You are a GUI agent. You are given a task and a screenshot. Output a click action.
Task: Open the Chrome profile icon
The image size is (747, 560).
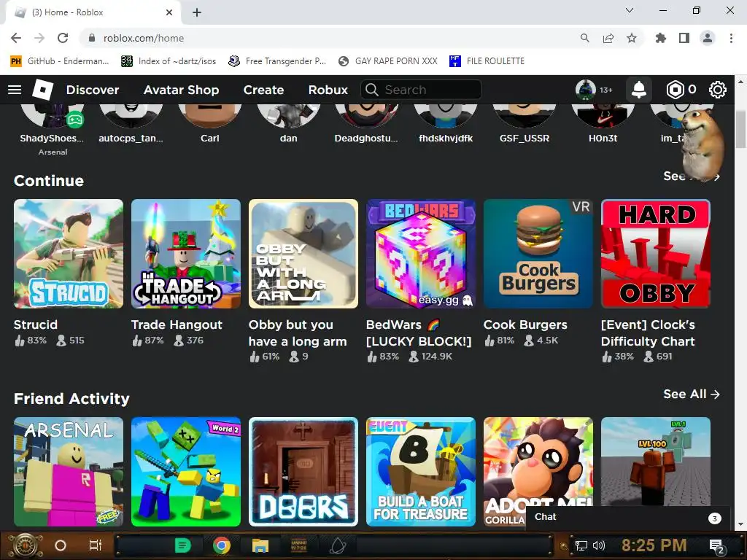click(x=708, y=38)
